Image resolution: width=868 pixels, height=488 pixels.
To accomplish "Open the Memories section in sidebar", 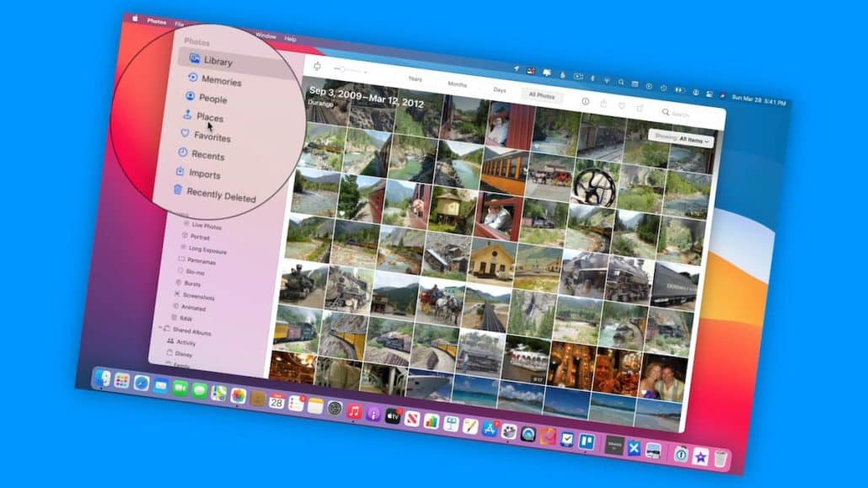I will (x=220, y=80).
